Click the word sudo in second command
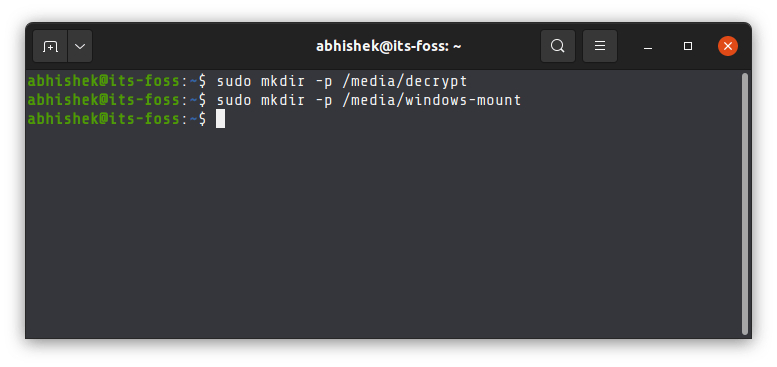 (x=234, y=101)
